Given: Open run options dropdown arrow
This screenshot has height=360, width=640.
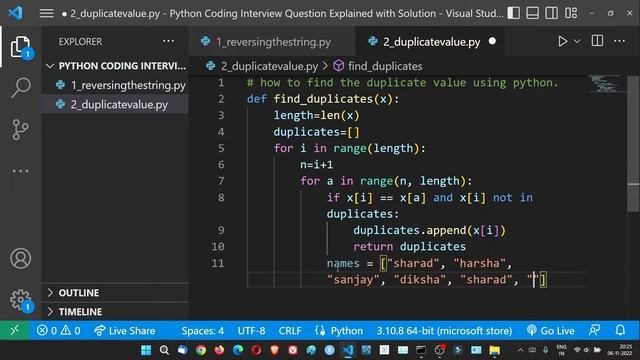Looking at the screenshot, I should (x=577, y=41).
